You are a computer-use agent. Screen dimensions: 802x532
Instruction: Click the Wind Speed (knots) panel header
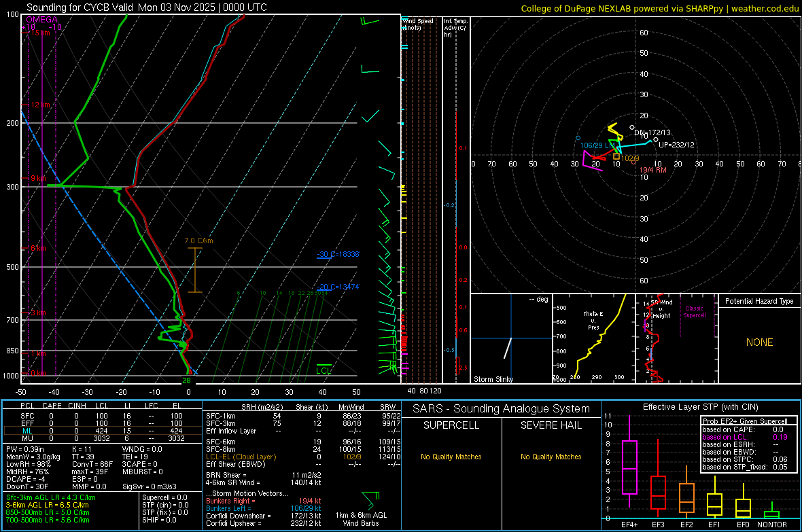pos(418,24)
